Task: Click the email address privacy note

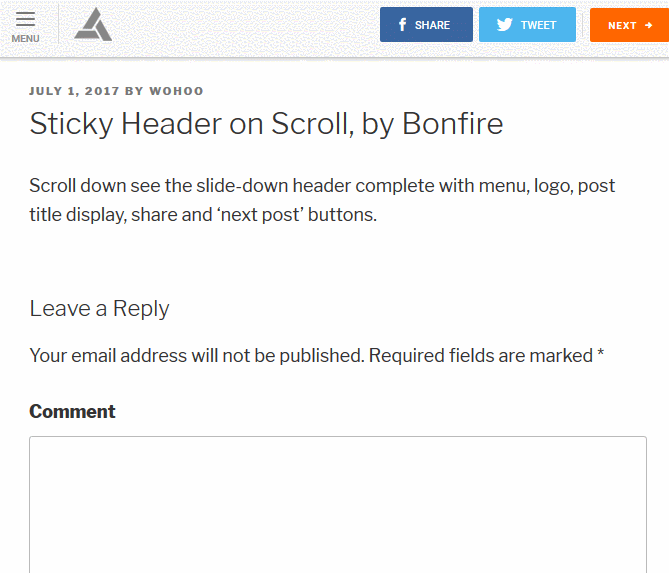Action: coord(196,355)
